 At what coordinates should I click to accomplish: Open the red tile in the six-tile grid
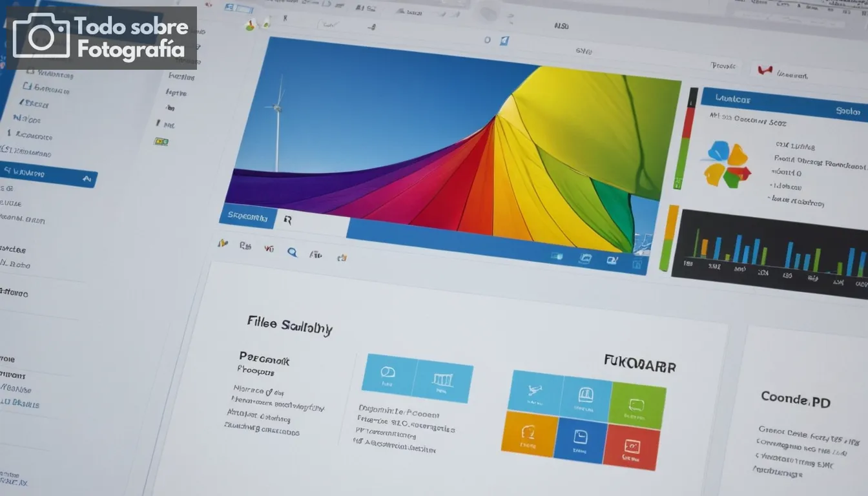coord(631,448)
